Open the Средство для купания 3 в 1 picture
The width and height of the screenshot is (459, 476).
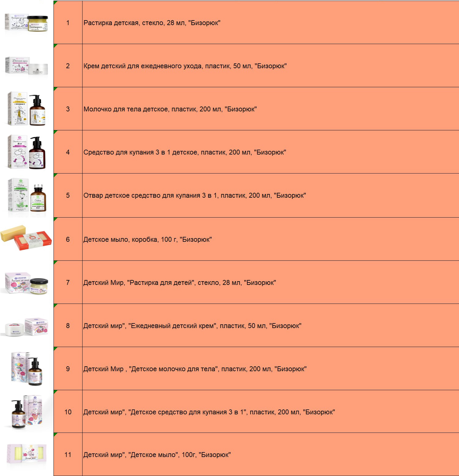(x=26, y=152)
